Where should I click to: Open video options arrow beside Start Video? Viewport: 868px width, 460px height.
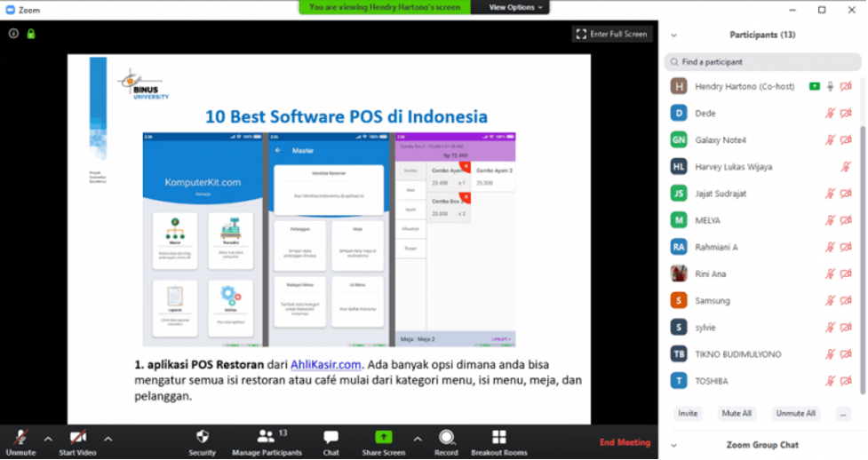[x=108, y=439]
